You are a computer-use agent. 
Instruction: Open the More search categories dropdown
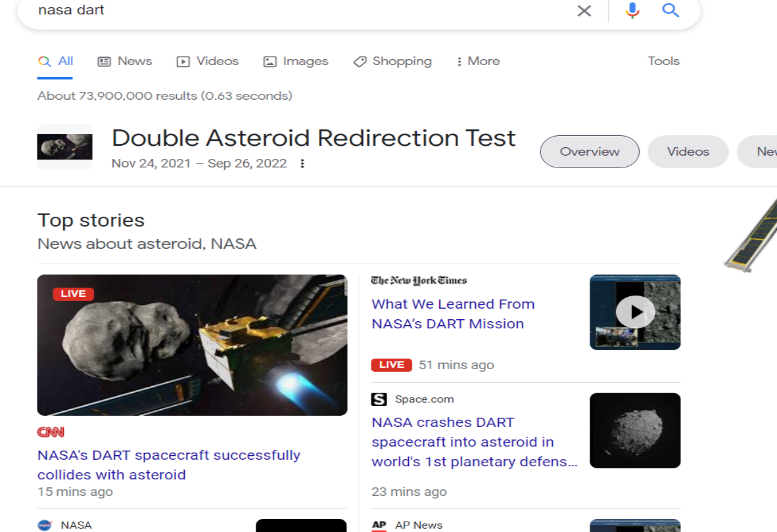point(477,61)
